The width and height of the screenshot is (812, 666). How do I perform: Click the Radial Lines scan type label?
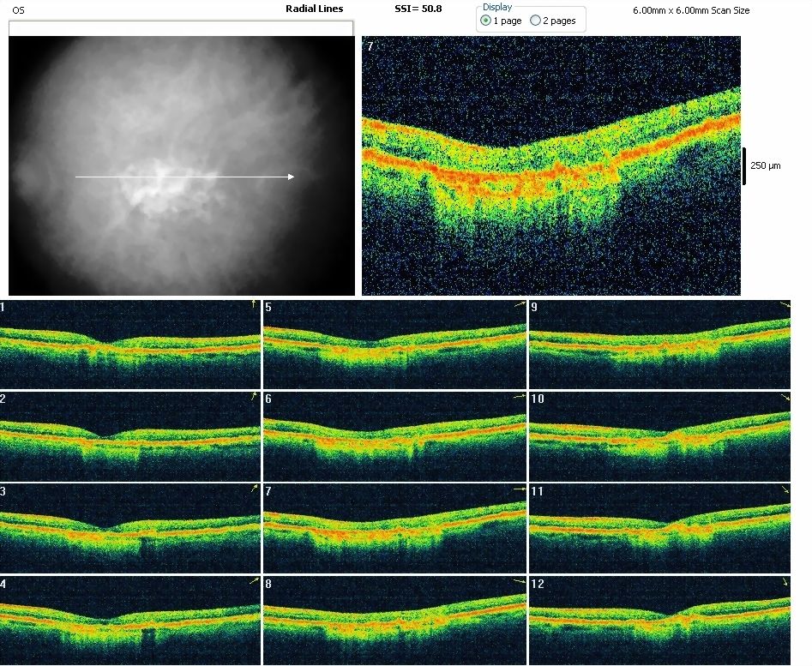coord(314,9)
